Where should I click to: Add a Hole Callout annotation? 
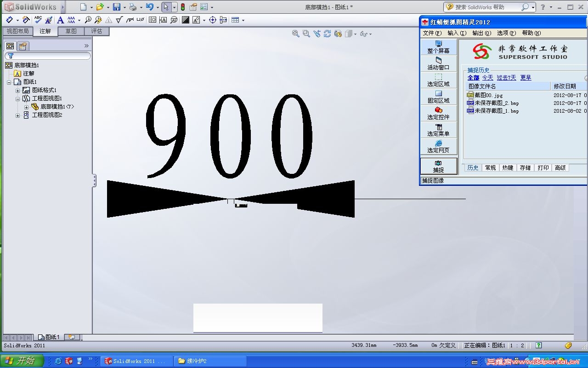[141, 20]
